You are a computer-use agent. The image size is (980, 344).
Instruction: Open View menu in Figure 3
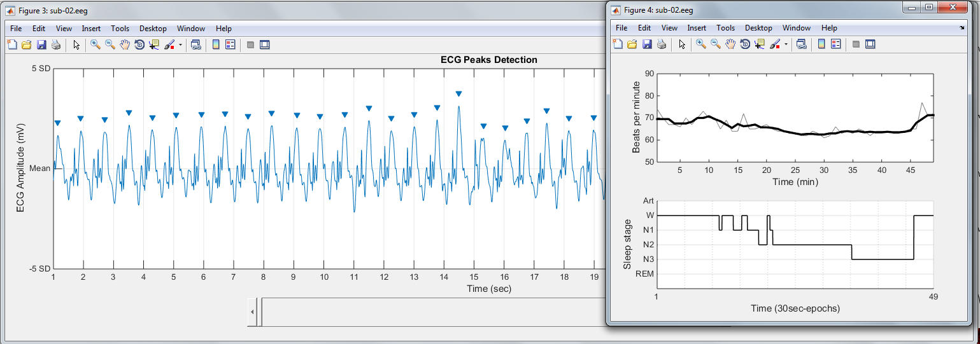[64, 29]
